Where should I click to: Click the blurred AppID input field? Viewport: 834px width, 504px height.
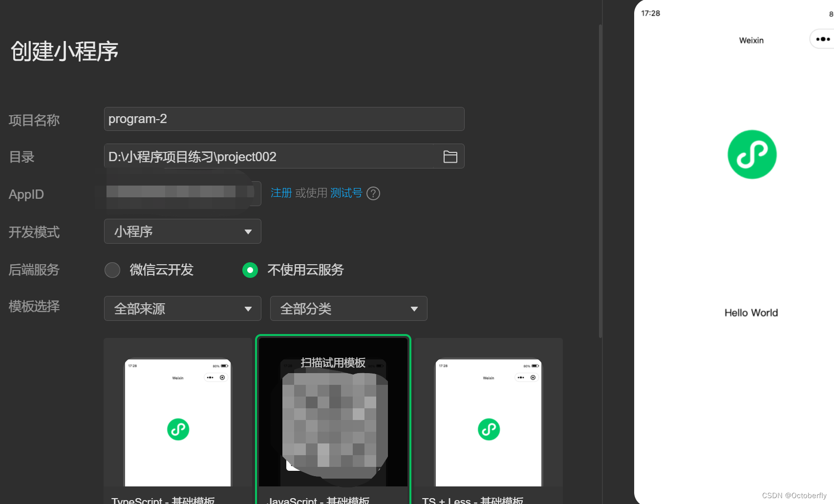click(x=183, y=193)
